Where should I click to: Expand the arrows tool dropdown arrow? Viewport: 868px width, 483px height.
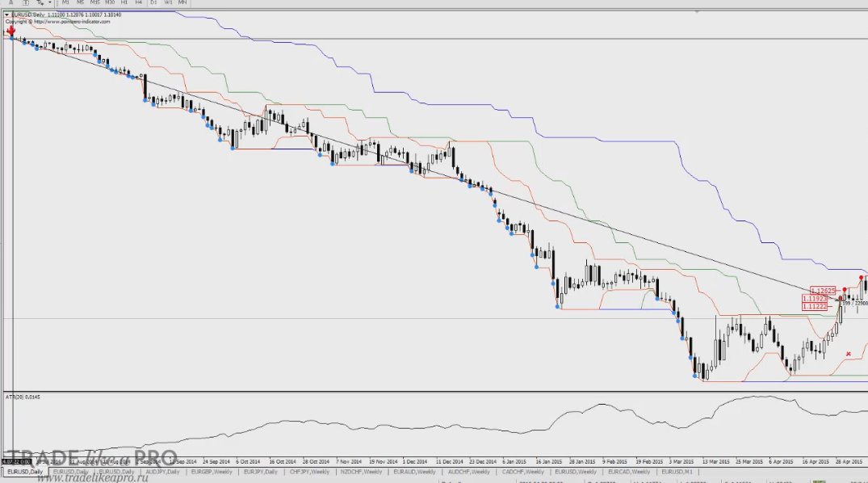coord(49,2)
